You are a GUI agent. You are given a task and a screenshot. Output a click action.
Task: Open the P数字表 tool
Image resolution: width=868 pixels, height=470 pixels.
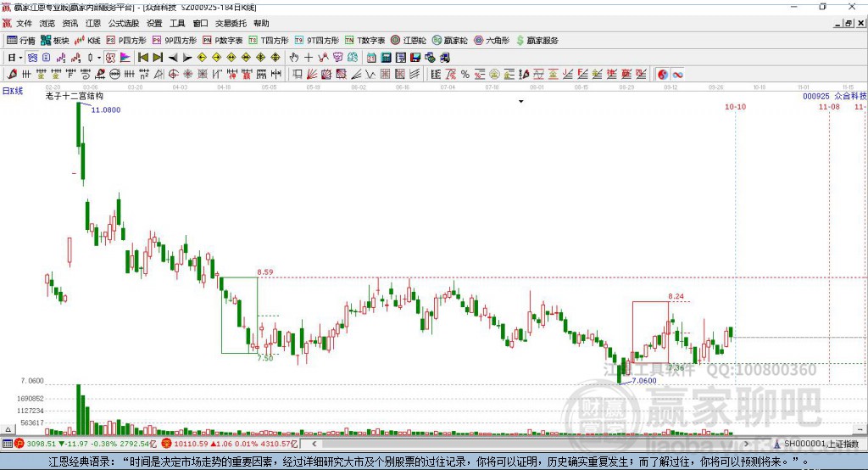(223, 41)
